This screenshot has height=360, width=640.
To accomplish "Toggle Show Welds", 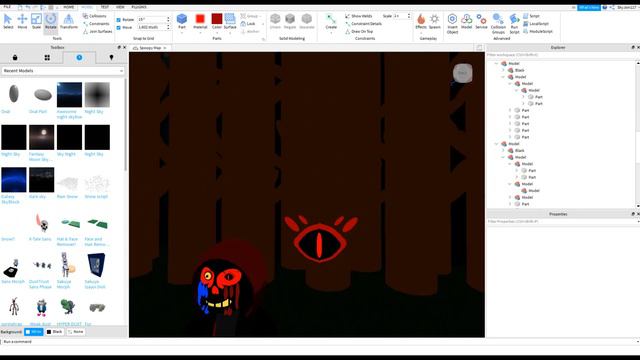I will click(x=358, y=16).
